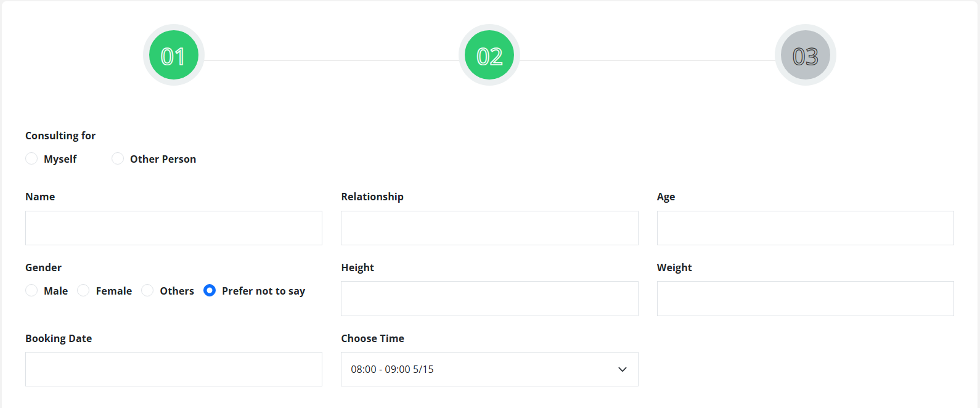Screen dimensions: 980x408
Task: Go to step 01 circle
Action: click(x=173, y=55)
